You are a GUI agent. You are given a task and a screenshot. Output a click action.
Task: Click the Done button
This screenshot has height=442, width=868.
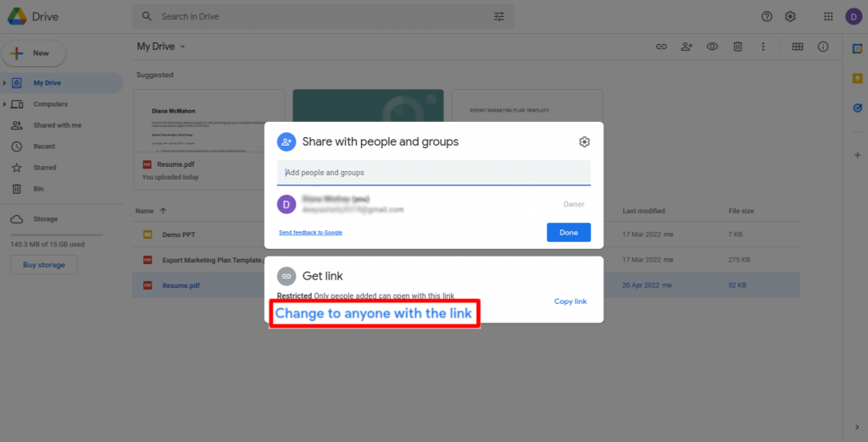point(568,232)
